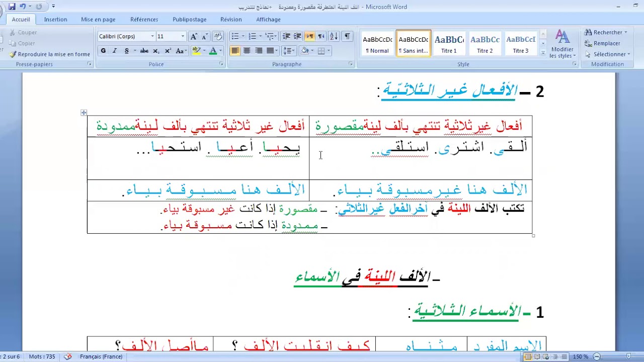Viewport: 644px width, 362px height.
Task: Toggle strikethrough formatting
Action: pos(144,51)
